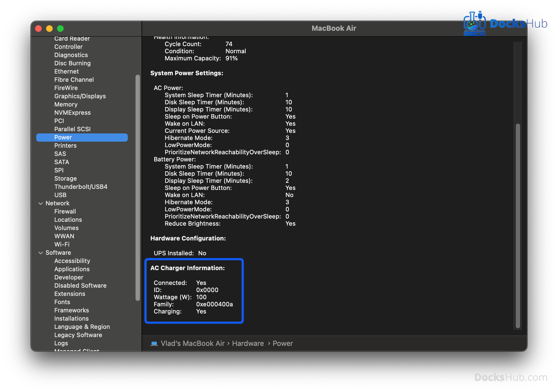Click the laptop icon in path bar
This screenshot has width=558, height=392.
(x=154, y=343)
